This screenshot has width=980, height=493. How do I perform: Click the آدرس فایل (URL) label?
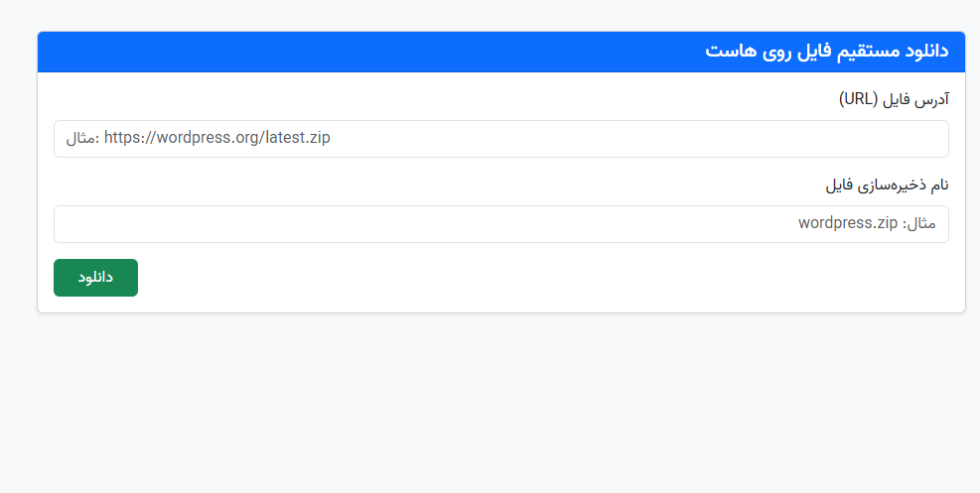tap(894, 98)
